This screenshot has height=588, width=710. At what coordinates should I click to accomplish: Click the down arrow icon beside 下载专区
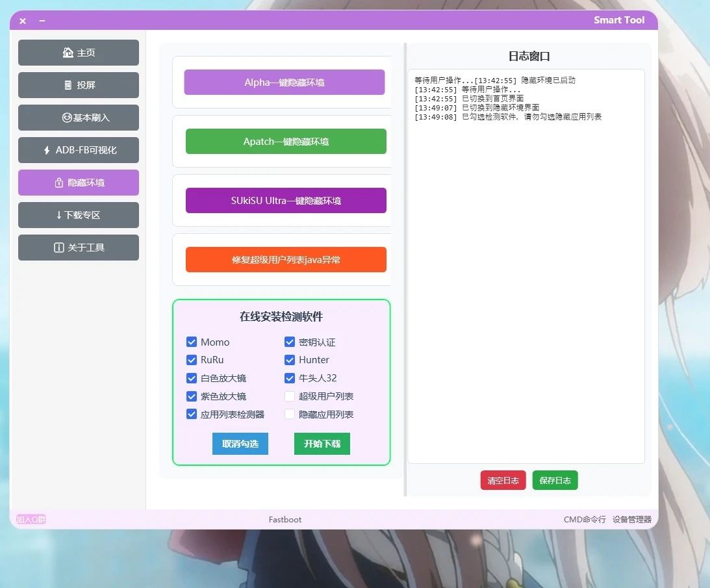(59, 215)
